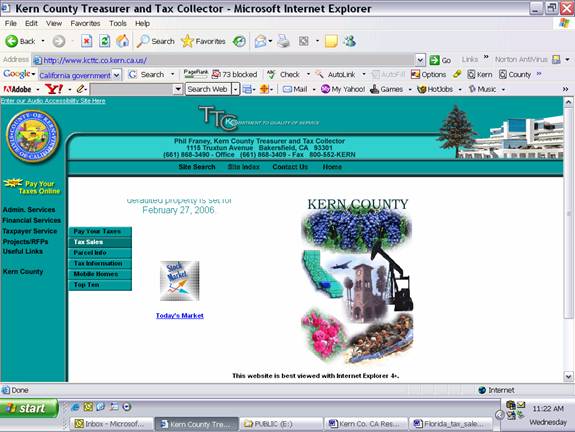Open the Tools menu
This screenshot has width=575, height=432.
118,23
